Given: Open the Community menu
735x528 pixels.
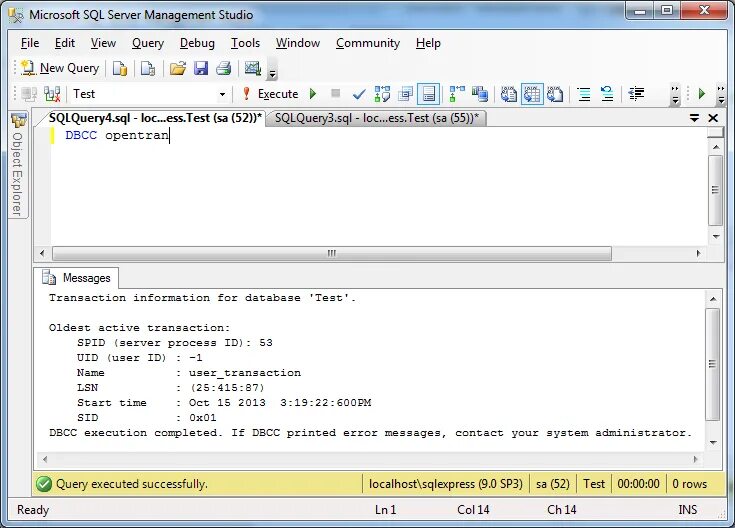Looking at the screenshot, I should [x=368, y=43].
